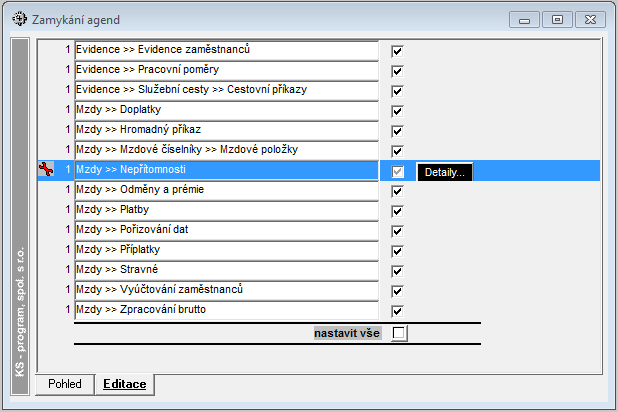
Task: Uncheck the Zpracování brutto checkbox
Action: point(397,311)
